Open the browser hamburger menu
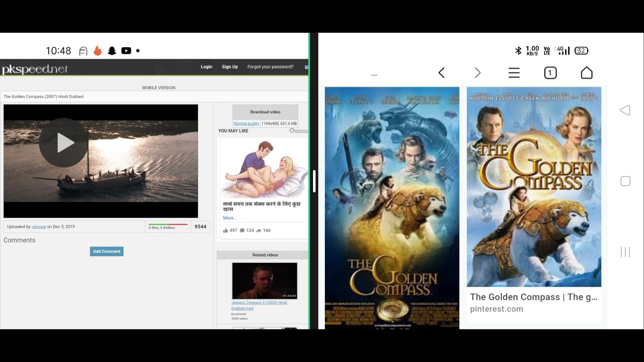Screen dimensions: 644x362 (514, 72)
